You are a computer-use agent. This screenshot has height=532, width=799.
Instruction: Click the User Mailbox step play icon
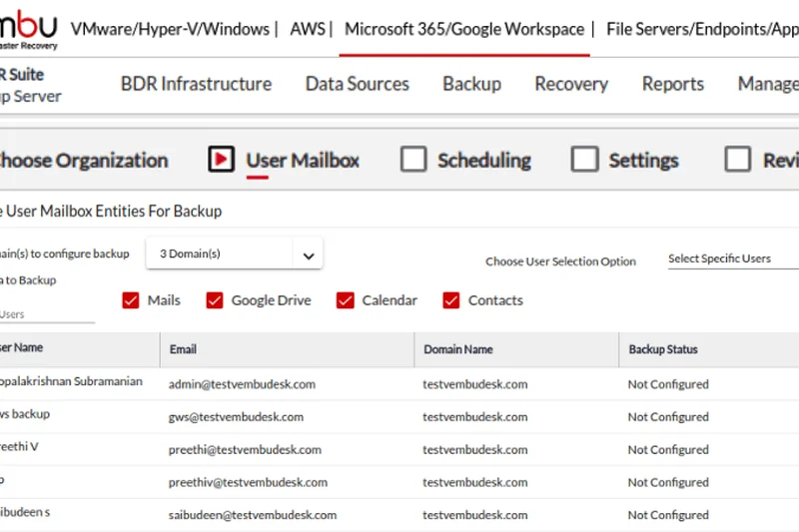click(222, 160)
